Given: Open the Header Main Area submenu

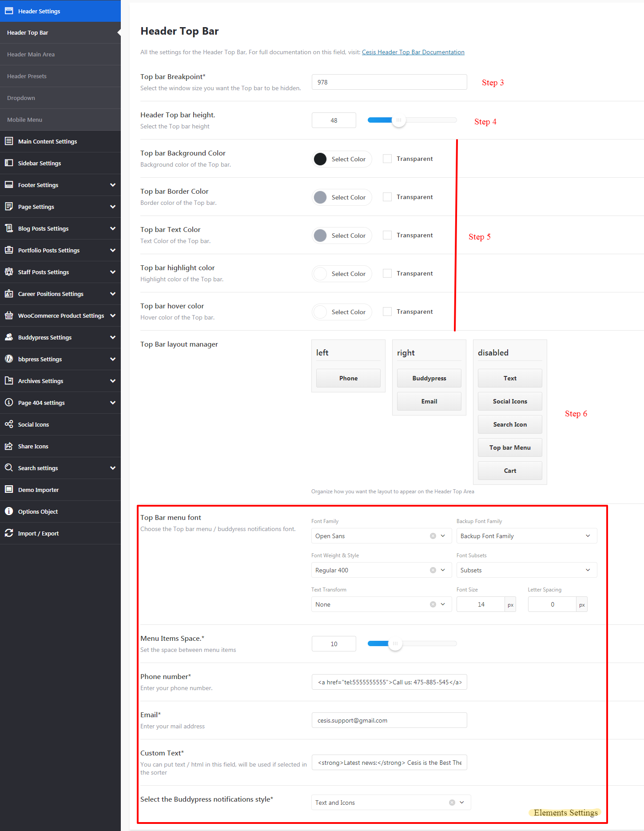Looking at the screenshot, I should coord(31,54).
